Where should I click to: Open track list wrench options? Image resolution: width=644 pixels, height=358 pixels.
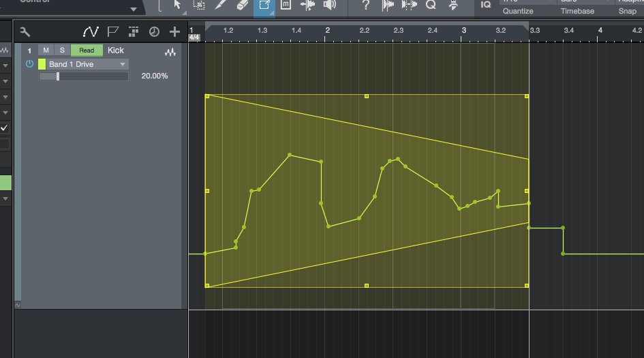tap(25, 32)
